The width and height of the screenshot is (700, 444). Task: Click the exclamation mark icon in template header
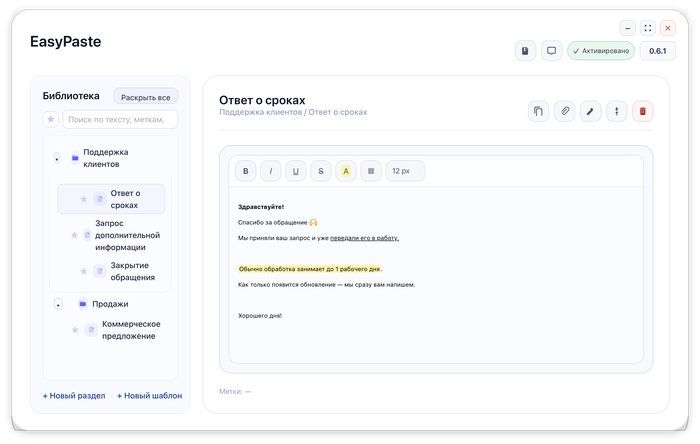(x=617, y=112)
